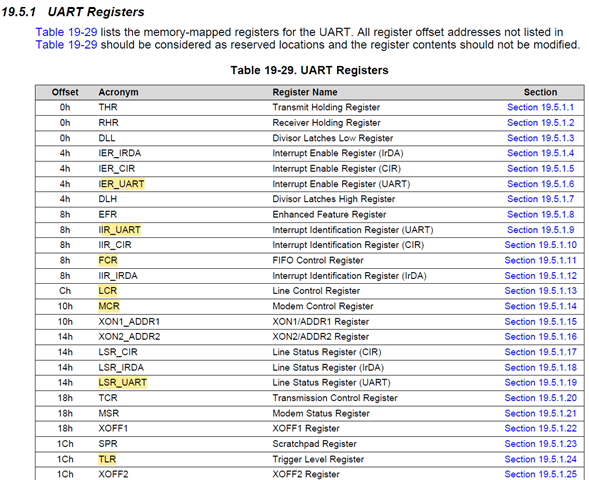This screenshot has width=589, height=480.
Task: Open Section 19.5.1.19 LSR_UART link
Action: 540,382
